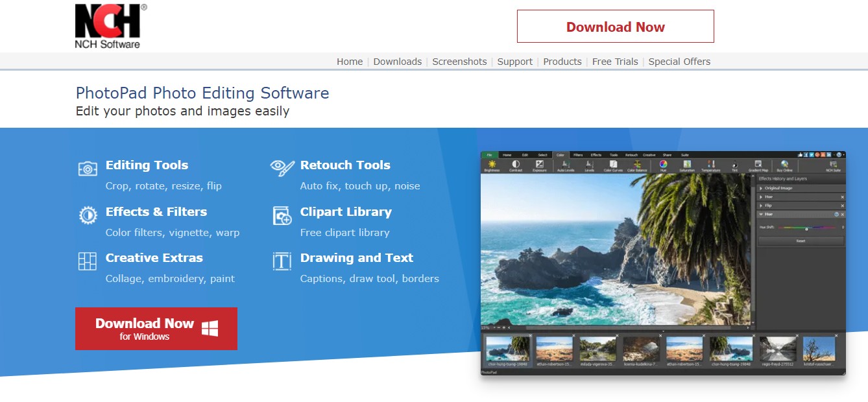Switch to the Share tab in PhotoPad

(x=667, y=155)
